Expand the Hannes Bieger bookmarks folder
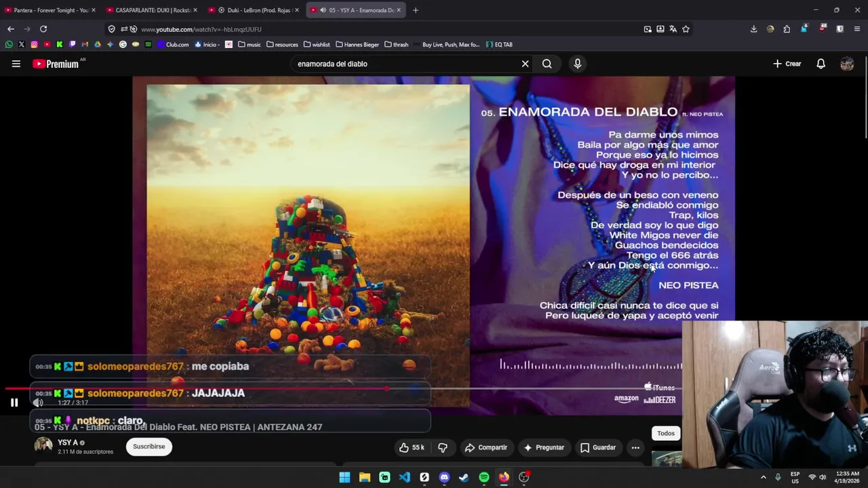868x488 pixels. tap(357, 45)
